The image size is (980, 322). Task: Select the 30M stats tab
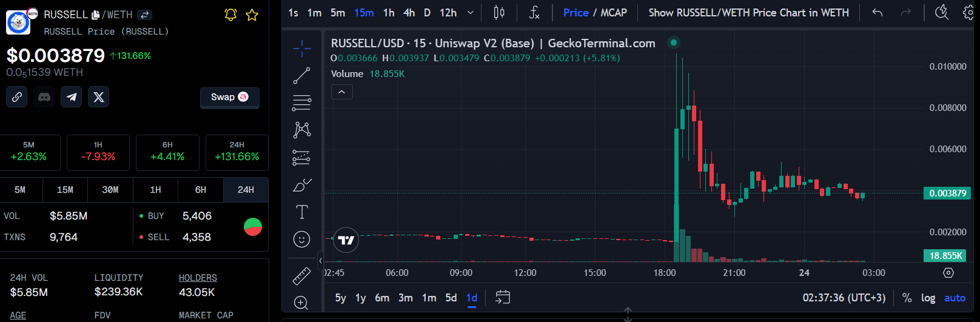tap(110, 190)
